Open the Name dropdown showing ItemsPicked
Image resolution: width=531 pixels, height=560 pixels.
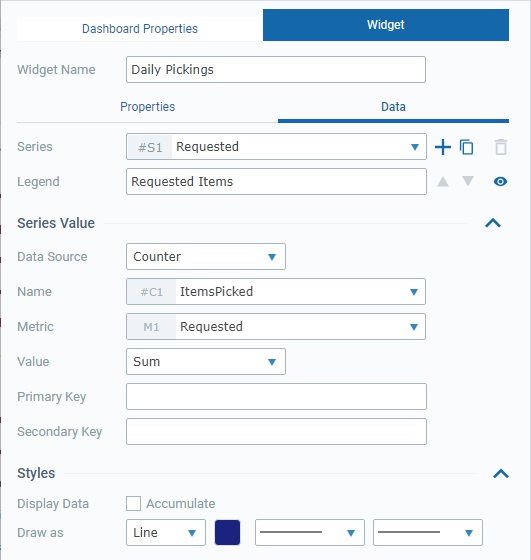click(276, 291)
